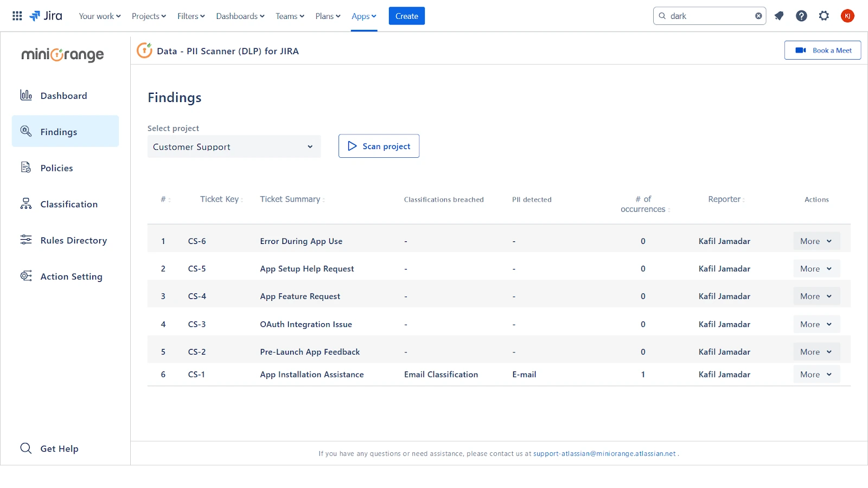Click the support email link in footer
The height and width of the screenshot is (488, 868).
click(604, 454)
